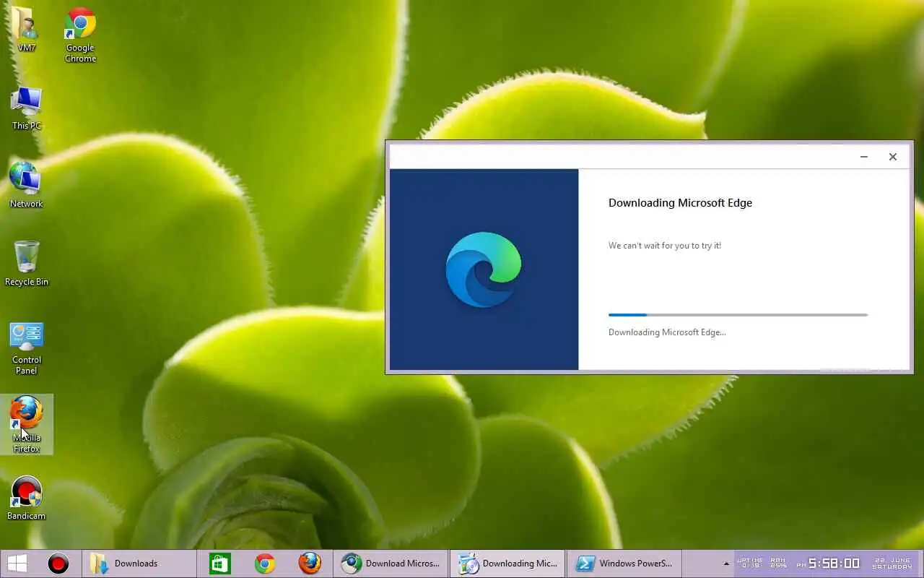
Task: Launch Bandicam desktop shortcut
Action: tap(26, 499)
